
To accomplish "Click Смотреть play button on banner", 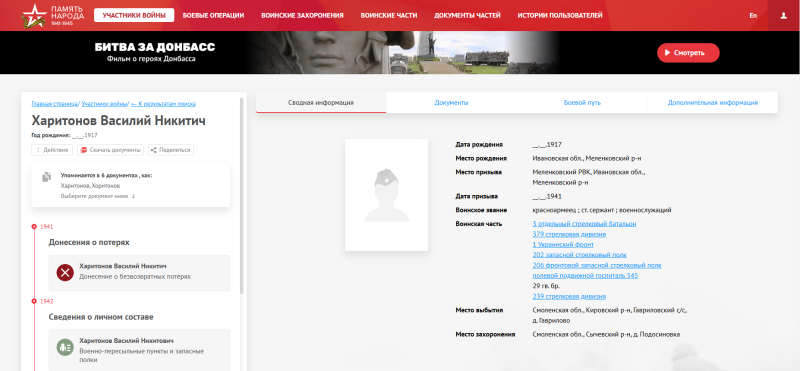I will point(688,53).
